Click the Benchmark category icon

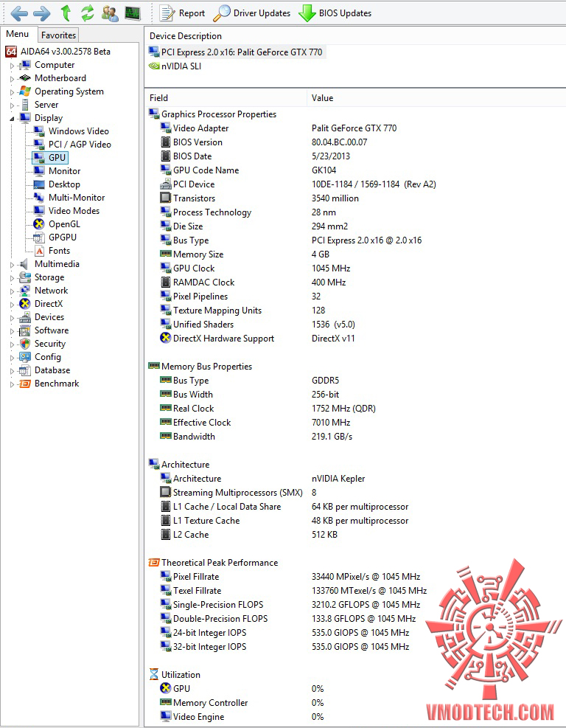[25, 384]
